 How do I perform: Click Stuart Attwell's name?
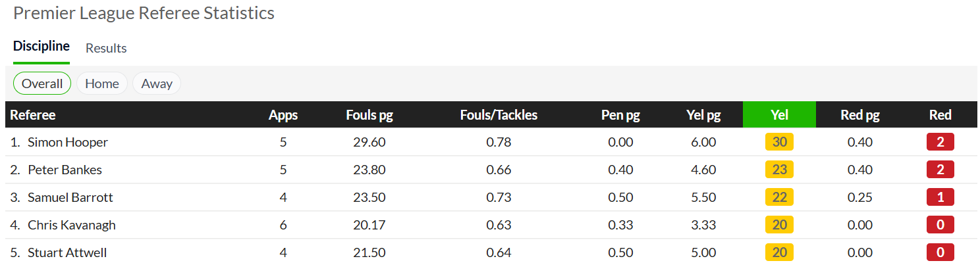(x=67, y=252)
